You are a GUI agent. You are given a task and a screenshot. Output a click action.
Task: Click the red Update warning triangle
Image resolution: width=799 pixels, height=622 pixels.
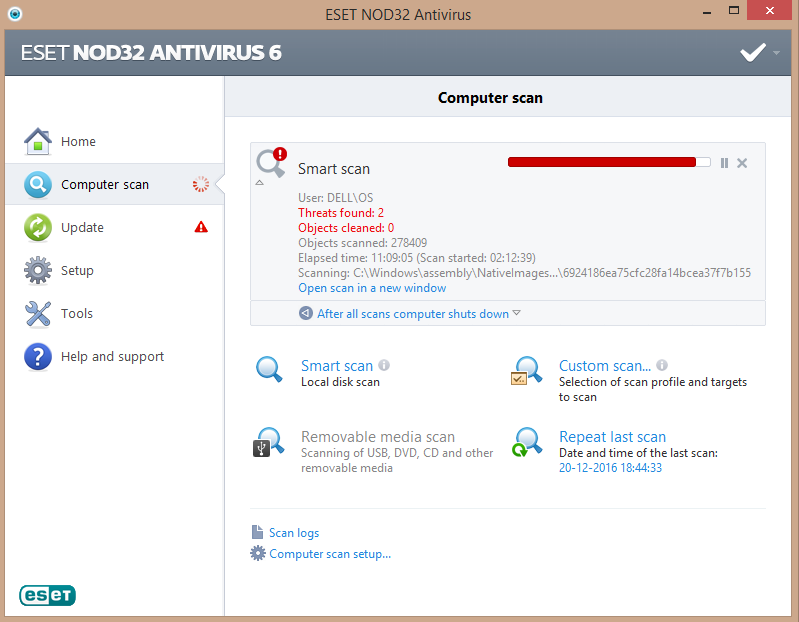201,227
